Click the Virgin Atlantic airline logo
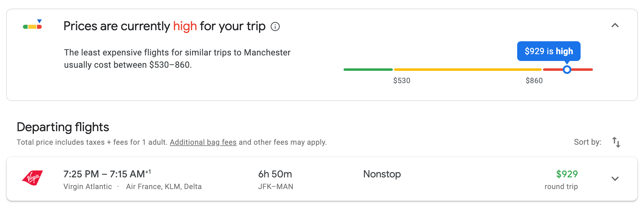 click(x=33, y=178)
